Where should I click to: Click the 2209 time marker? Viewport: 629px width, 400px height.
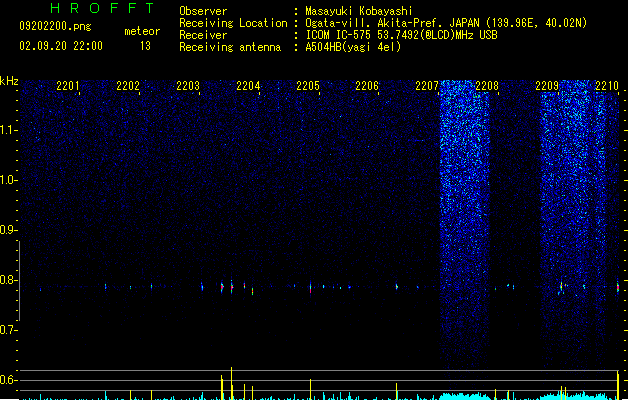click(x=547, y=86)
